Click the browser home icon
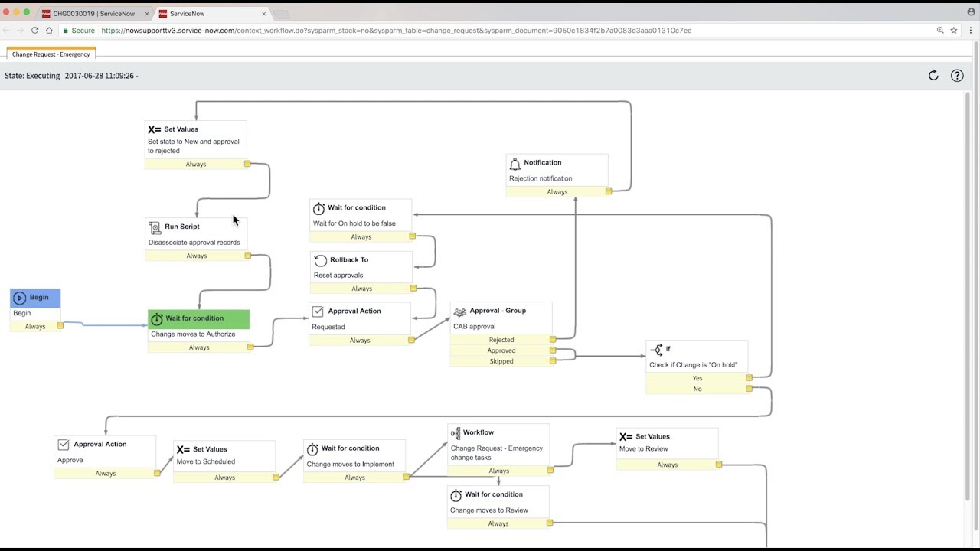 (x=49, y=31)
